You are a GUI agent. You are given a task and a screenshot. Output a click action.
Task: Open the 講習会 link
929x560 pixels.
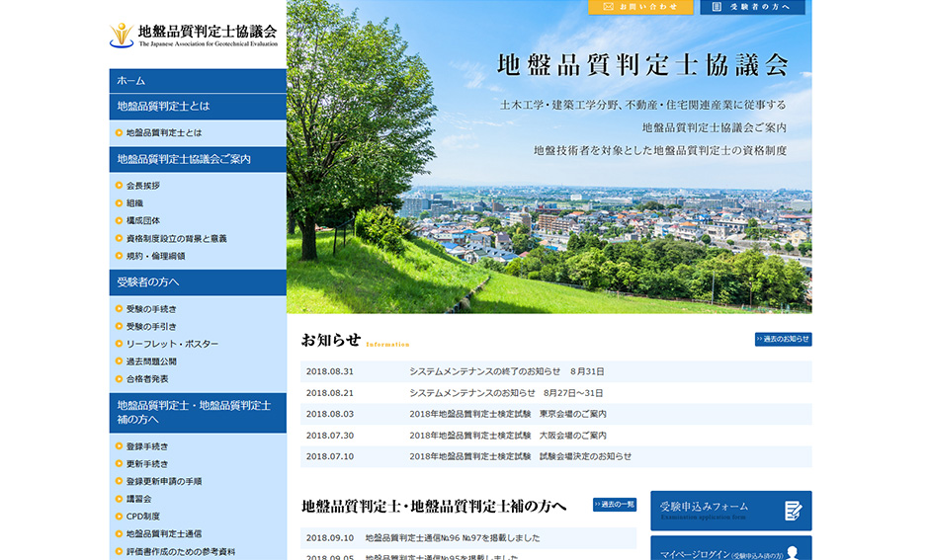pyautogui.click(x=138, y=499)
